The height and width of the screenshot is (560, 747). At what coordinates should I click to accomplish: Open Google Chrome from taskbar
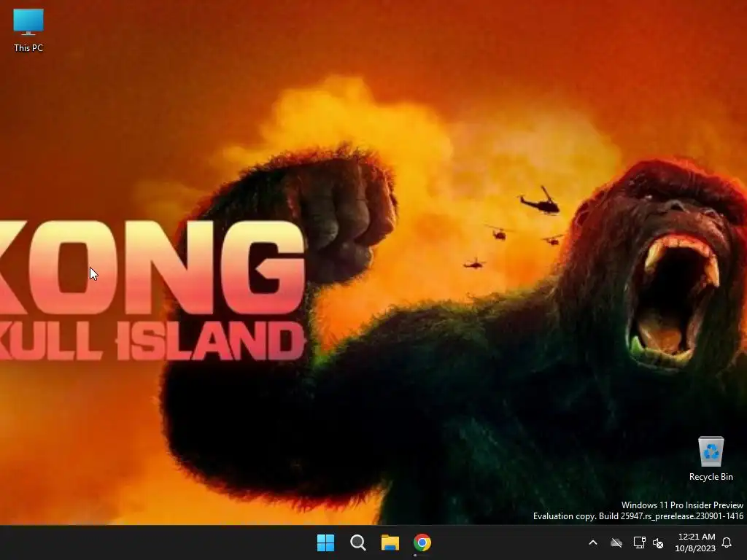[422, 542]
